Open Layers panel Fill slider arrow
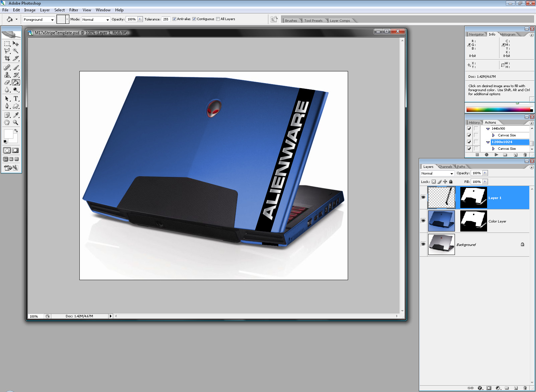 tap(485, 182)
